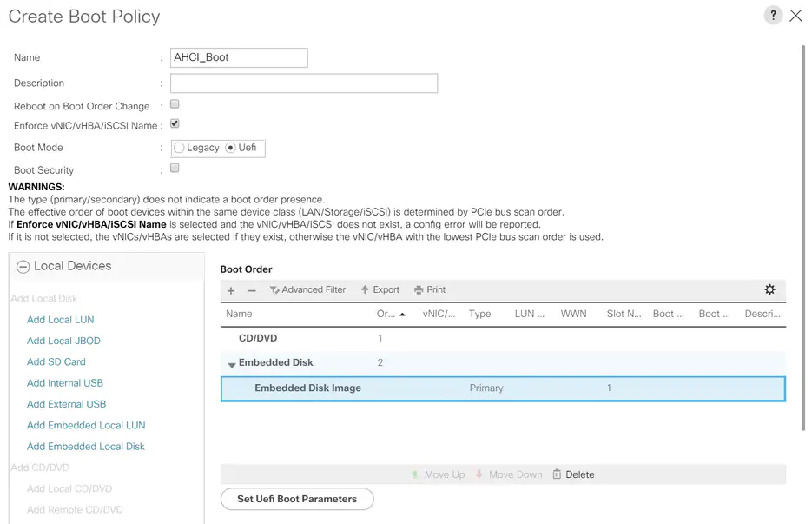Screen dimensions: 812x524
Task: Click the WWN column header
Action: [x=573, y=314]
